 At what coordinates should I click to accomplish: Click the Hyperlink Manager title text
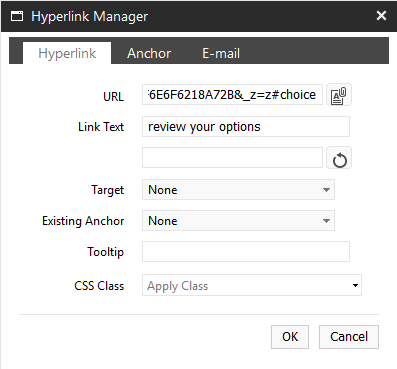click(x=90, y=16)
